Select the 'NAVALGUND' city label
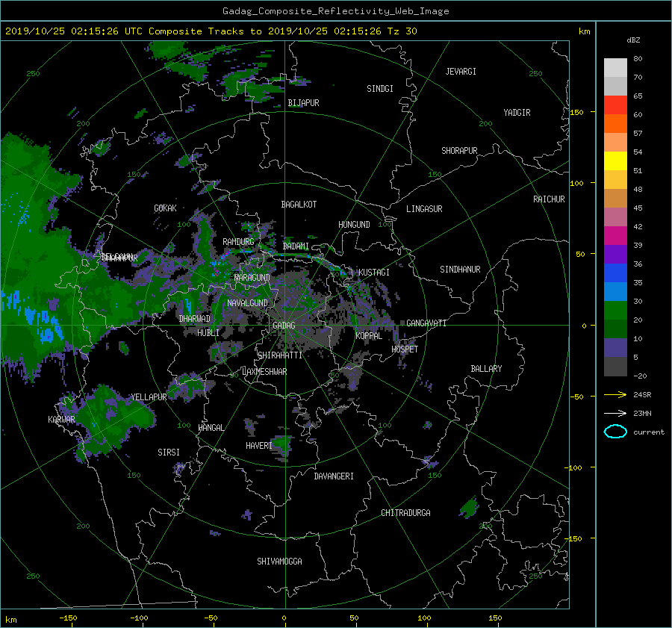This screenshot has width=672, height=628. tap(247, 303)
